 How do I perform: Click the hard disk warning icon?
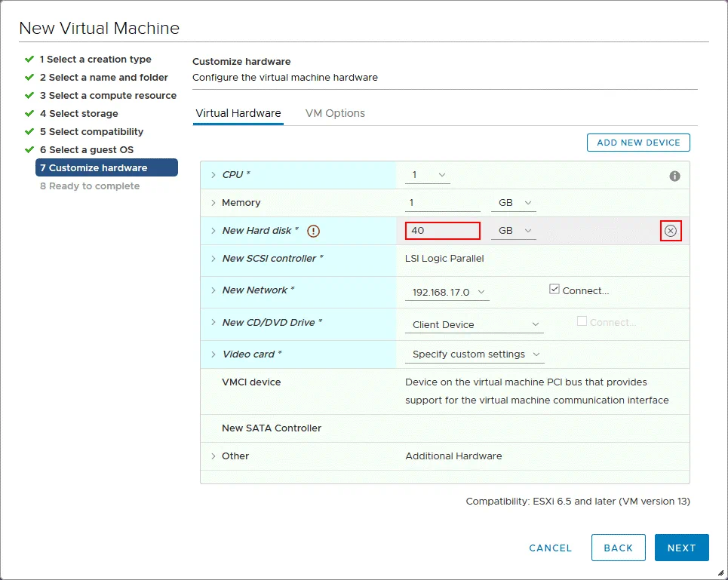click(314, 232)
